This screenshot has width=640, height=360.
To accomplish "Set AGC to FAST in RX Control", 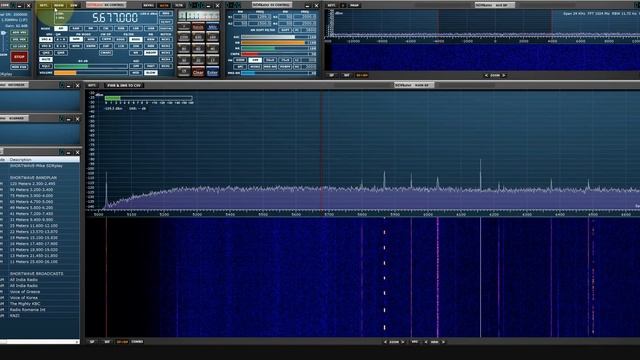I will click(x=151, y=66).
